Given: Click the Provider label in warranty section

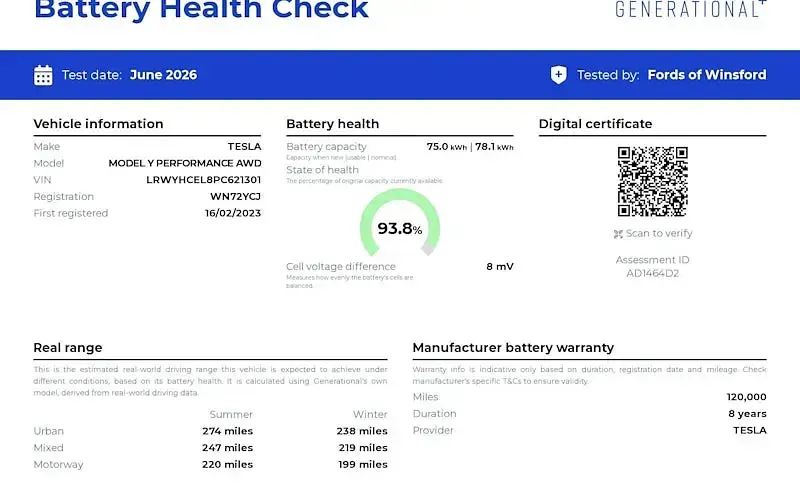Looking at the screenshot, I should click(433, 431).
